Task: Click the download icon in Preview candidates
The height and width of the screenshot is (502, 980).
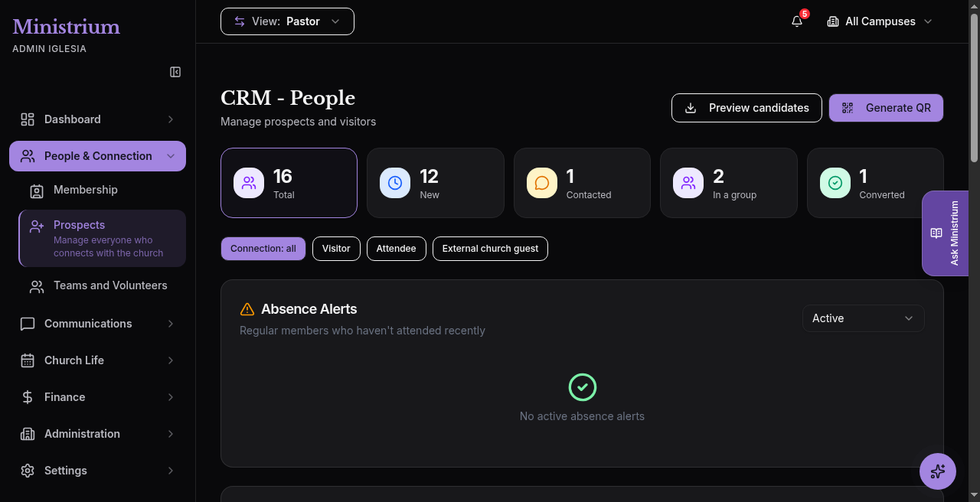Action: click(x=691, y=108)
